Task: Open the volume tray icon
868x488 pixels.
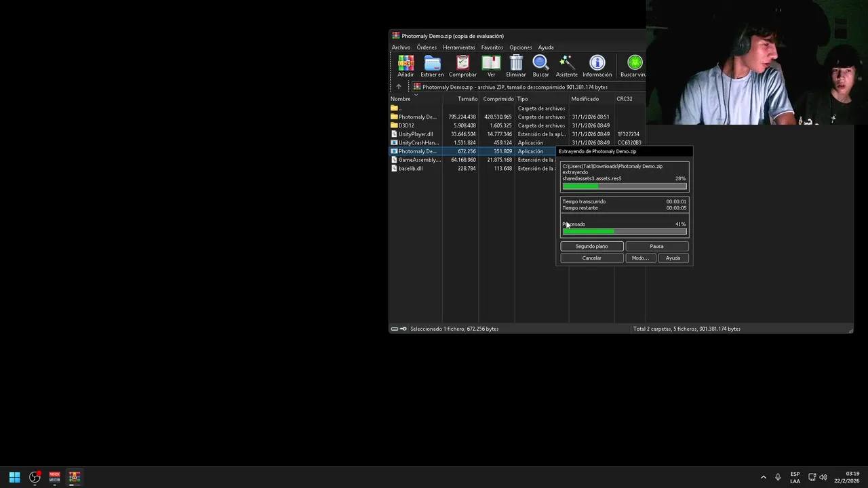Action: coord(823,477)
